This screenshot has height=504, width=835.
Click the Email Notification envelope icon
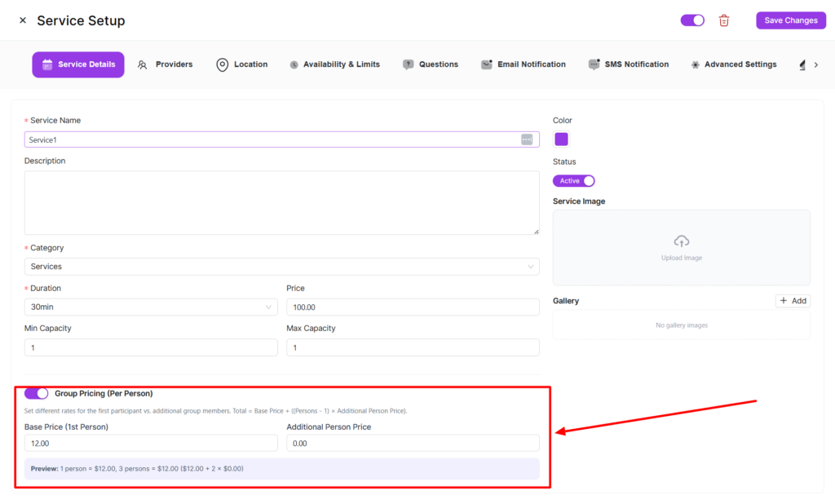pos(487,64)
